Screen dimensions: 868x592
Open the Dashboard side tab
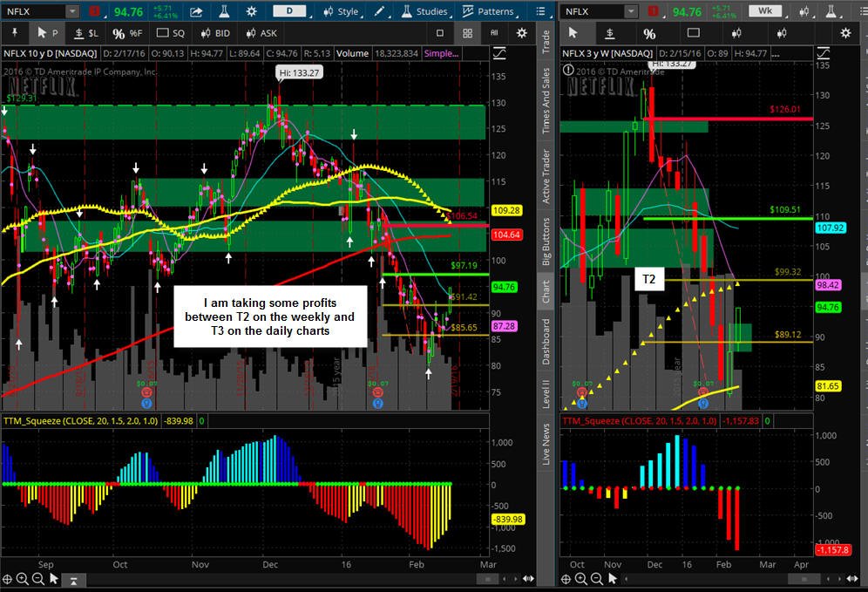tap(546, 342)
